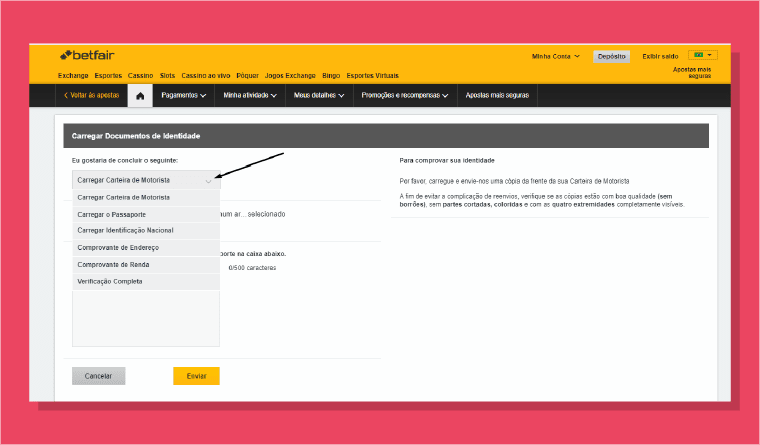The height and width of the screenshot is (445, 760).
Task: Click Exibir saldo link
Action: pos(660,56)
